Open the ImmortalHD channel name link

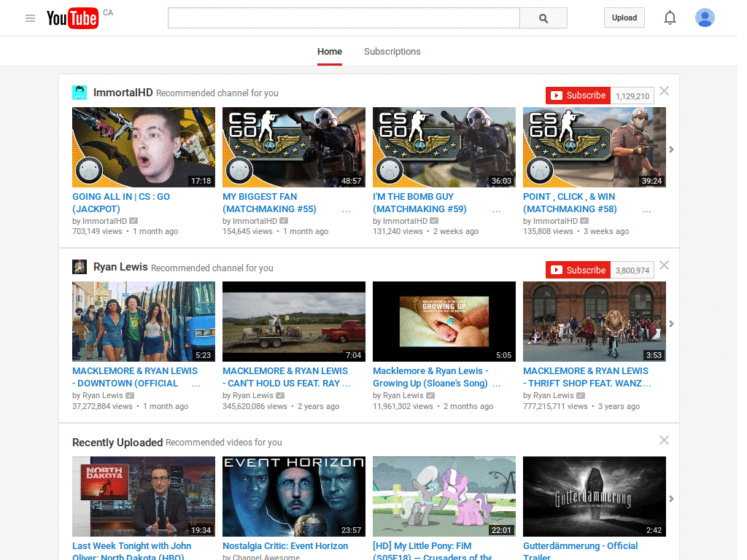tap(123, 93)
